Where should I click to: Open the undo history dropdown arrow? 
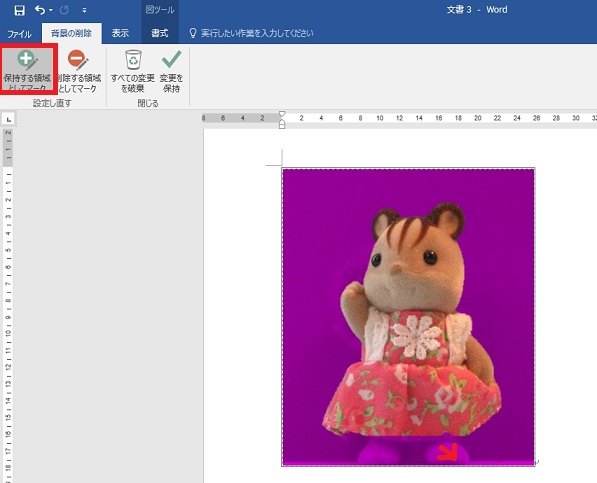point(51,10)
